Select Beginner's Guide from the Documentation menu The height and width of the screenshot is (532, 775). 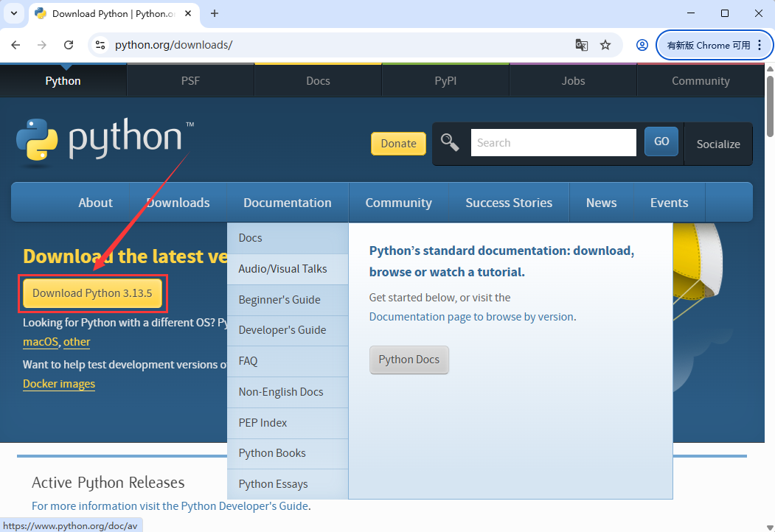281,300
